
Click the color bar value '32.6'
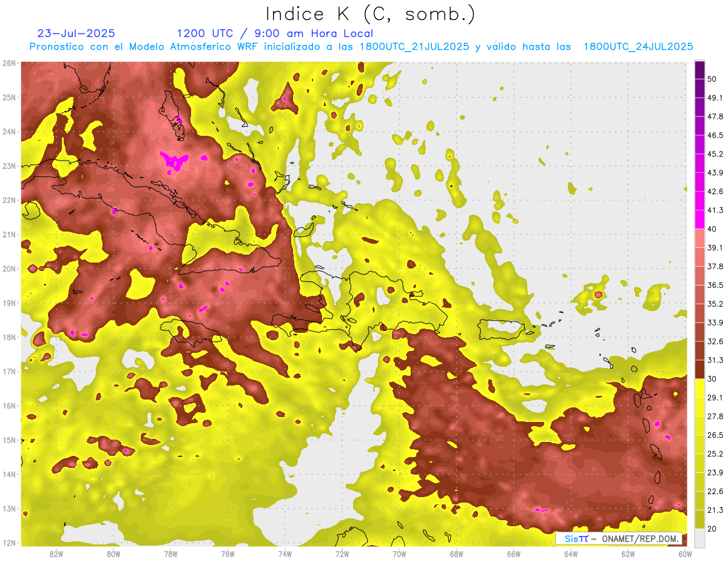click(x=715, y=341)
